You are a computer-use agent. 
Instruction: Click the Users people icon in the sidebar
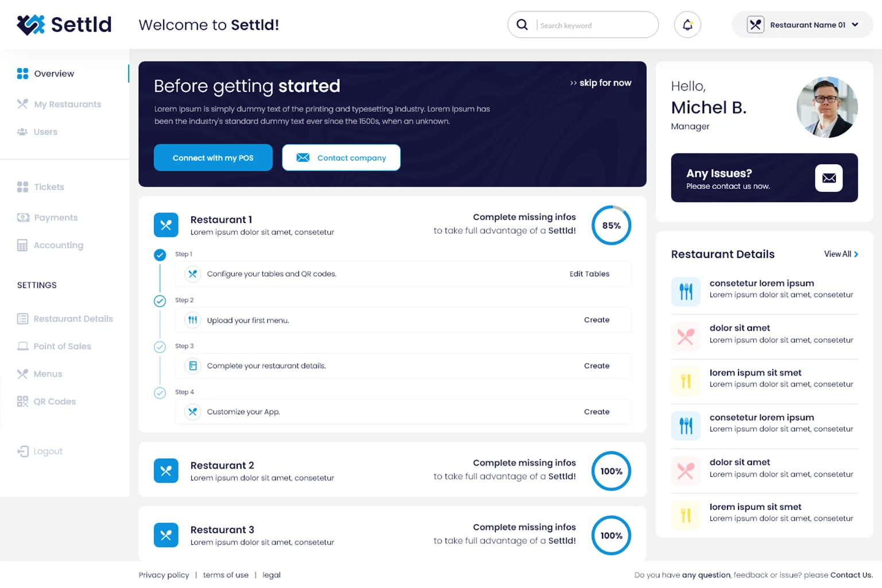pos(22,131)
